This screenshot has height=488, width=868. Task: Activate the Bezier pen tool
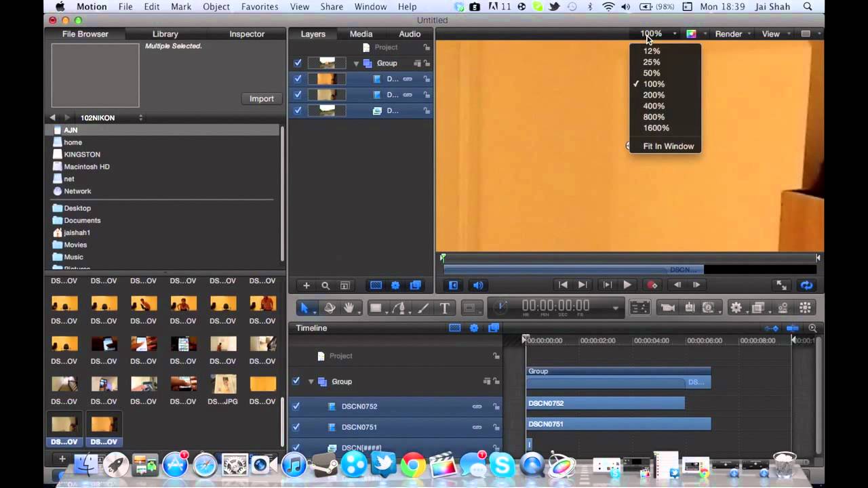(399, 308)
